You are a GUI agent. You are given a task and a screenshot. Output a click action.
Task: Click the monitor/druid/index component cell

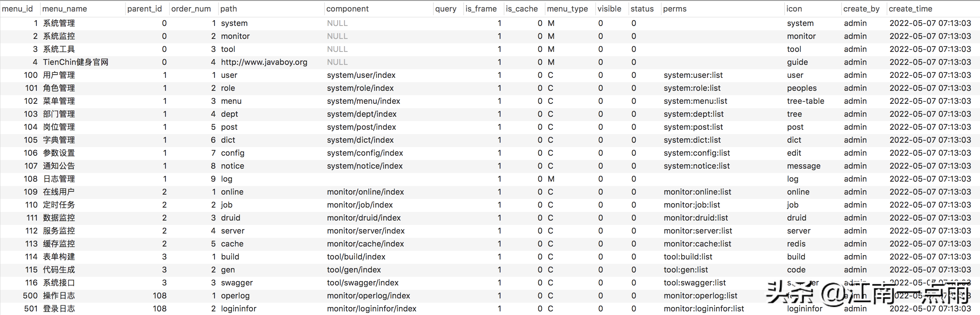click(x=364, y=217)
